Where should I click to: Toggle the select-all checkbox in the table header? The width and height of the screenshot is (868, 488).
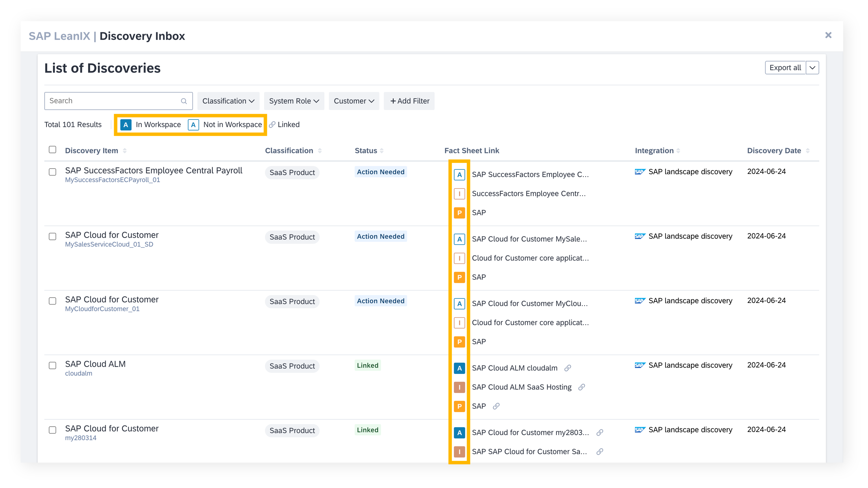pos(53,150)
